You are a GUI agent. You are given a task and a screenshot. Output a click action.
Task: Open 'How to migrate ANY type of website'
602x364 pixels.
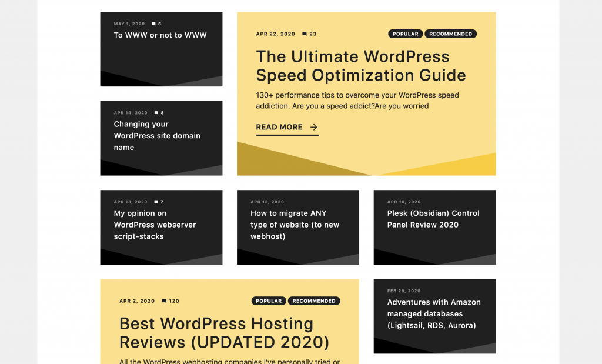point(295,225)
